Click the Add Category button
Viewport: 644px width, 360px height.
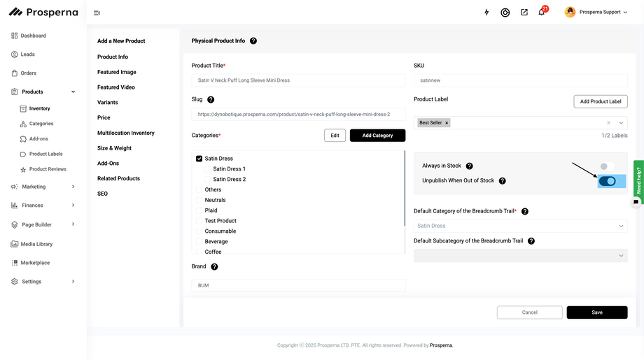(377, 136)
